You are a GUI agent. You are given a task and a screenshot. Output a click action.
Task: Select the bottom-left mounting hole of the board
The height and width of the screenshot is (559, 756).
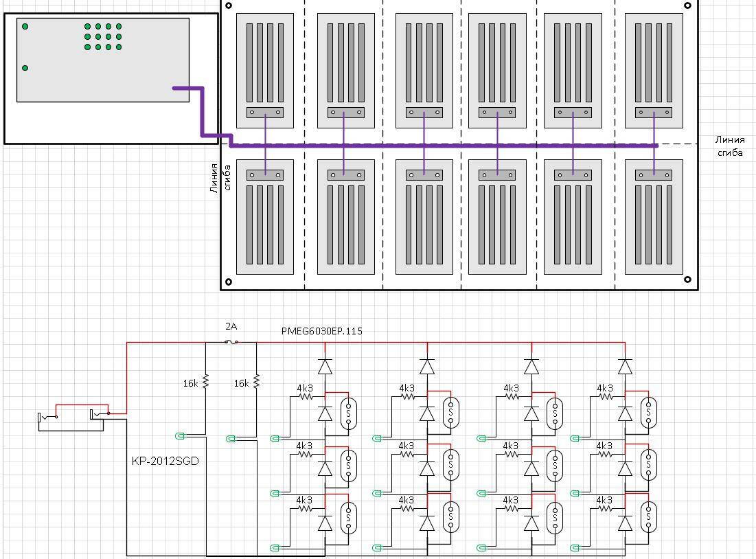coord(229,282)
